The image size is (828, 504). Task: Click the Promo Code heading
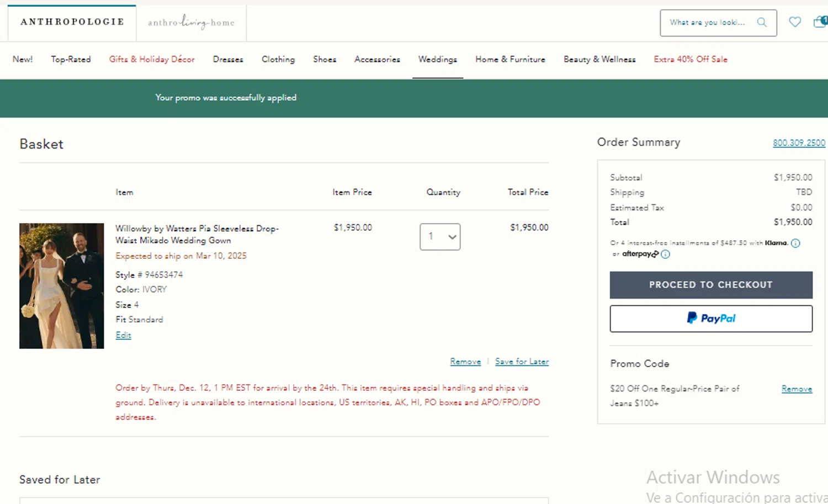pyautogui.click(x=640, y=364)
